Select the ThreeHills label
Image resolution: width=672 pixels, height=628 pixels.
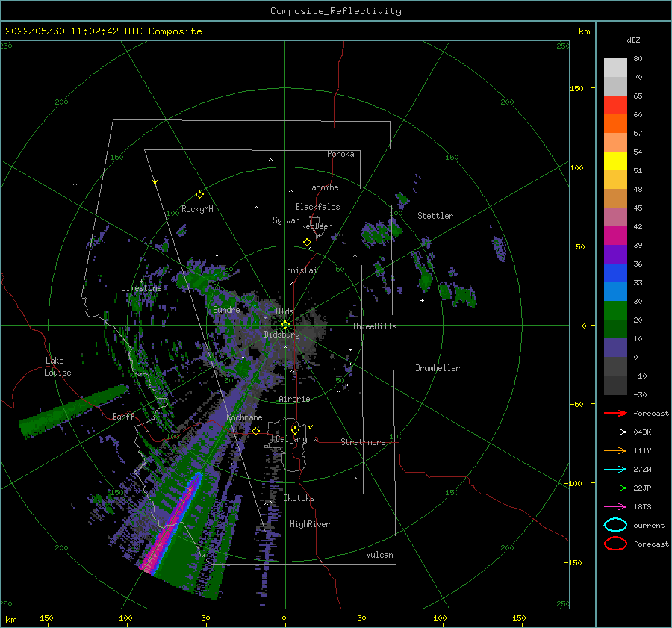375,326
